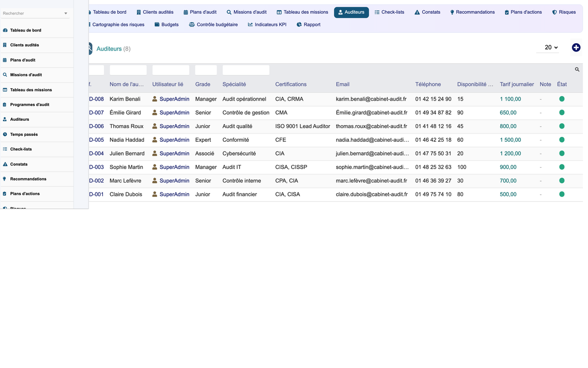Click the Auditeurs sidebar icon
This screenshot has width=588, height=368.
point(5,119)
